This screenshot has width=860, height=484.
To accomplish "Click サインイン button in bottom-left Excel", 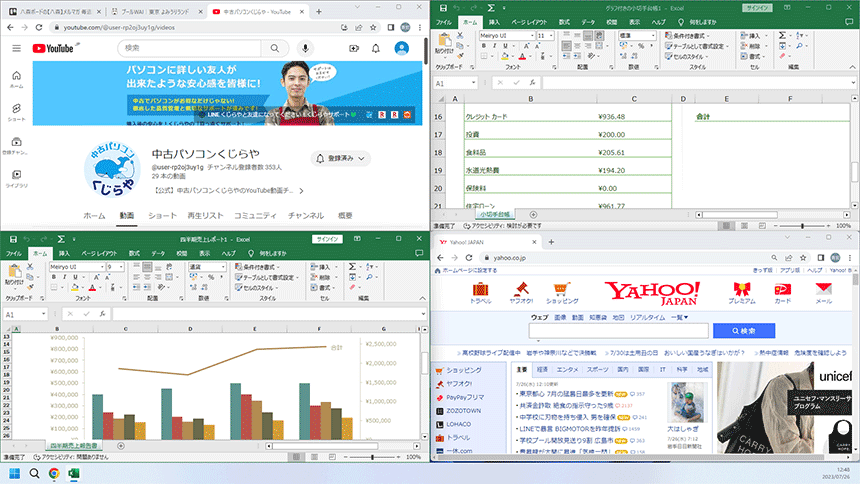I will coord(327,239).
